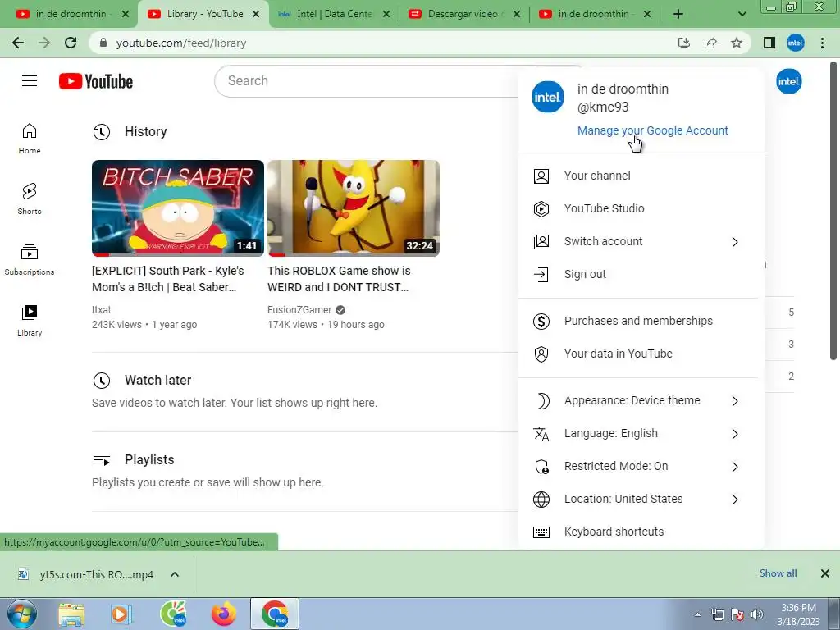Close the Library - YouTube tab
This screenshot has height=630, width=840.
[256, 14]
